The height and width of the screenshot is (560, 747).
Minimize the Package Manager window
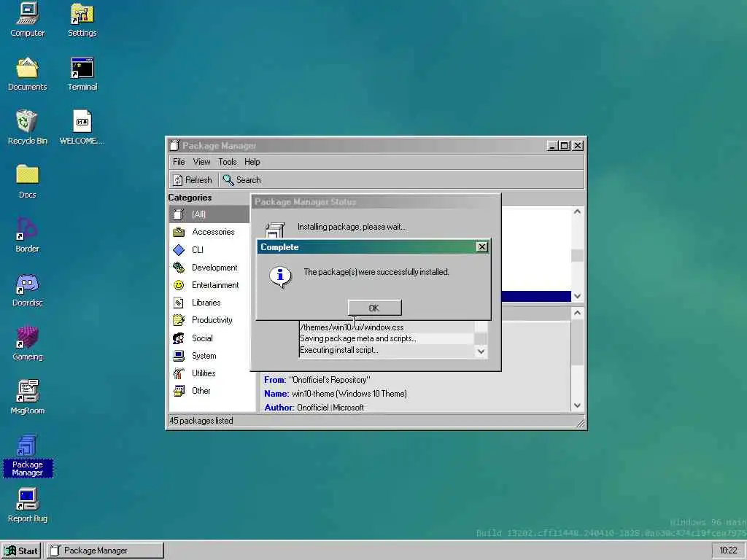coord(551,146)
